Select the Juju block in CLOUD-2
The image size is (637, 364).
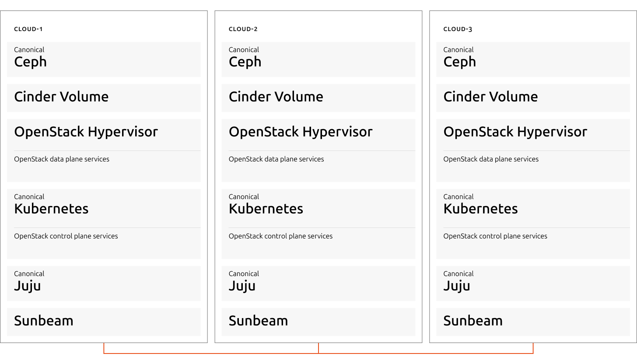[318, 283]
